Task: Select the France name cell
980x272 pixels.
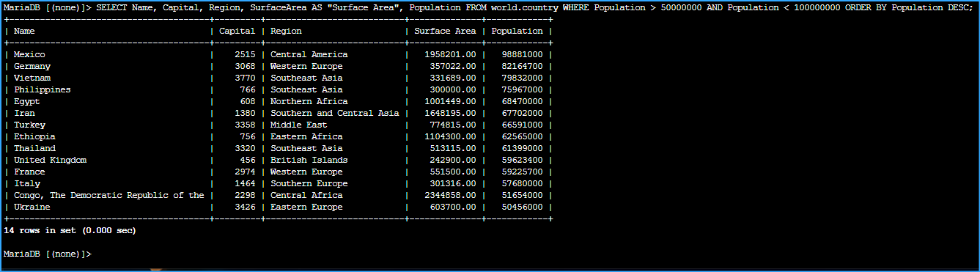Action: [x=29, y=172]
